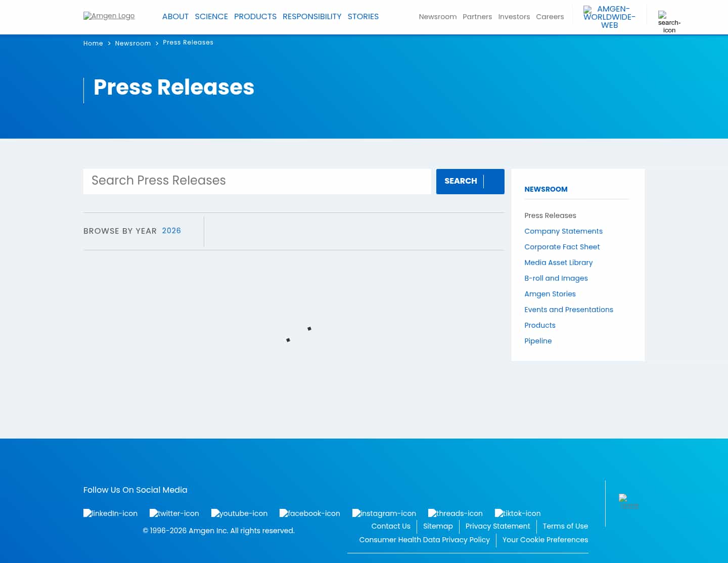Screen dimensions: 728x563
Task: Select the LinkedIn social icon
Action: [x=110, y=513]
